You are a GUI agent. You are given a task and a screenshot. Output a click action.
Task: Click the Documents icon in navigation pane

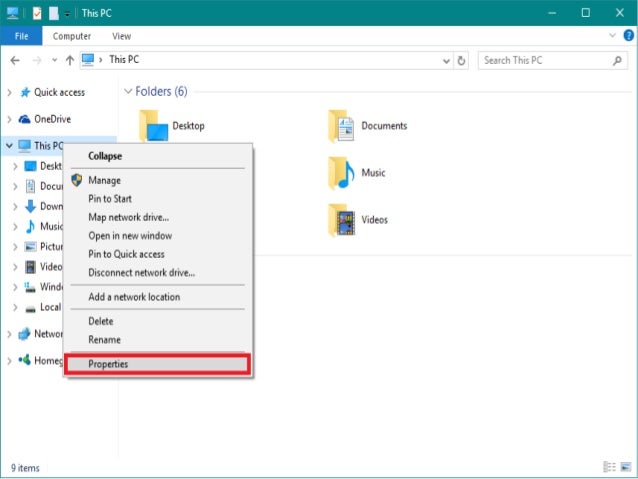[31, 186]
